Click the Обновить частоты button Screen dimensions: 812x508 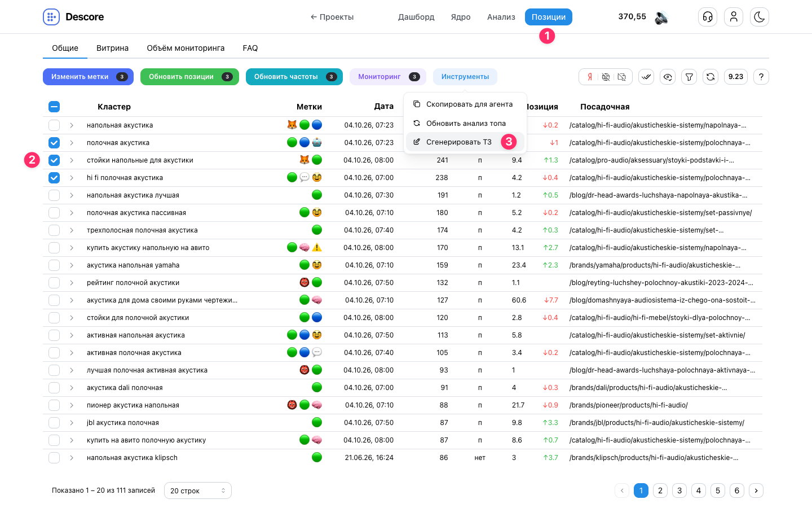click(x=294, y=77)
